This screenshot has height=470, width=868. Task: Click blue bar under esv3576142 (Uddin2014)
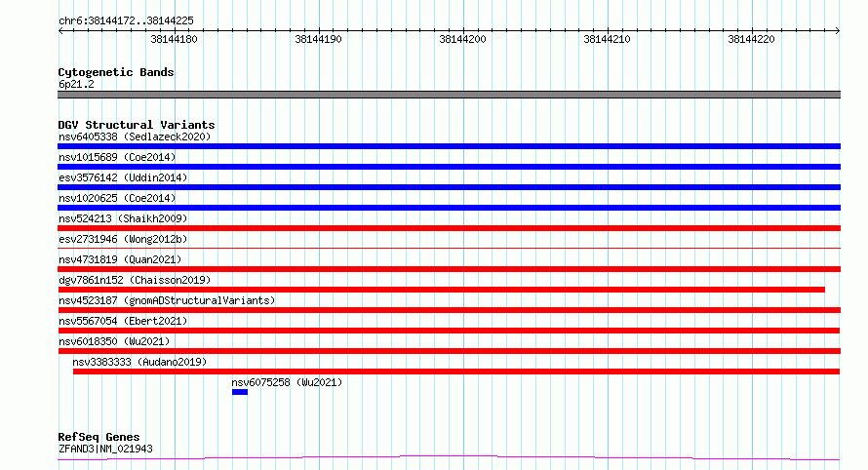pos(449,187)
